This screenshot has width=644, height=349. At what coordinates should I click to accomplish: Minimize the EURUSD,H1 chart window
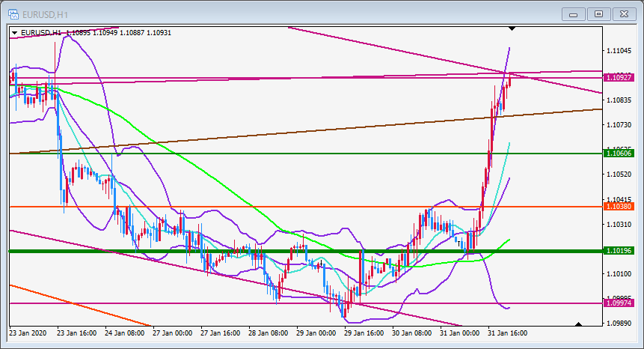click(x=574, y=14)
